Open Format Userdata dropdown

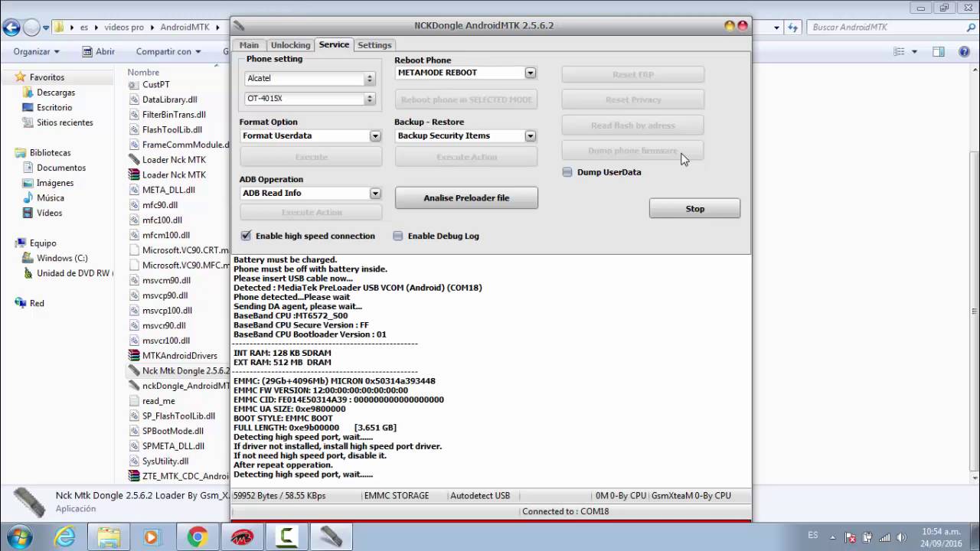click(x=375, y=136)
